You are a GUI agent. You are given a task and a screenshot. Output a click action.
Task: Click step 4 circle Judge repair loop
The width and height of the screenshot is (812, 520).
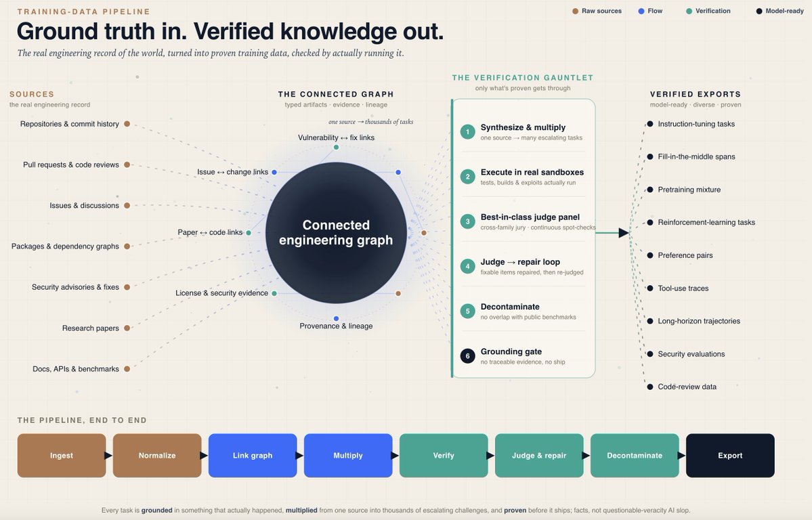(467, 266)
